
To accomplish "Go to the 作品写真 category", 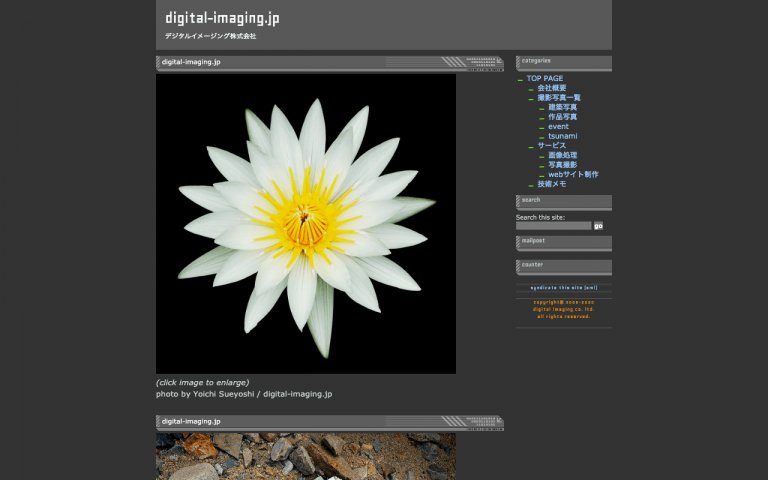I will click(x=562, y=117).
